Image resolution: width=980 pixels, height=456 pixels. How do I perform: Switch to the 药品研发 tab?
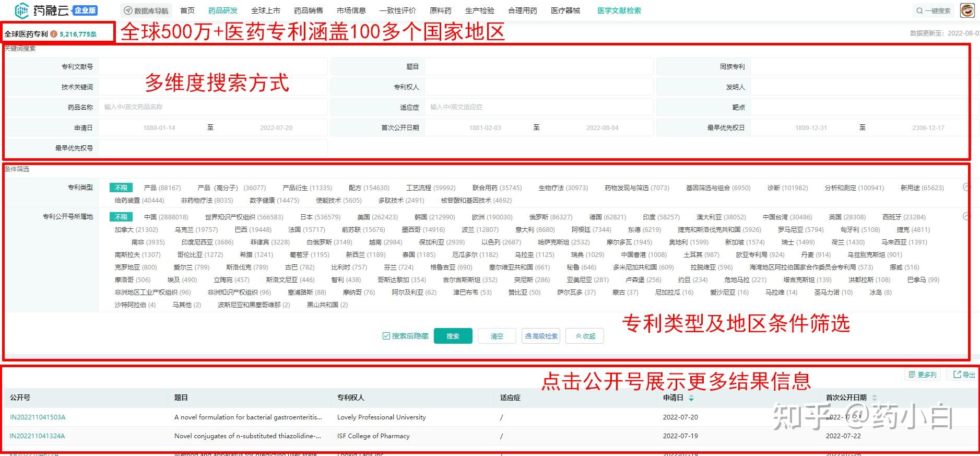point(223,10)
